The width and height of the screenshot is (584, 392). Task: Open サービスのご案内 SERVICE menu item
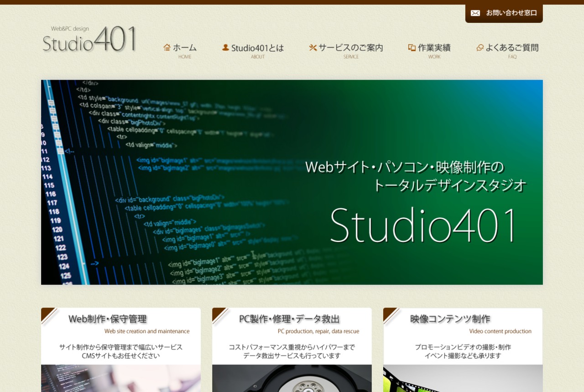[346, 51]
